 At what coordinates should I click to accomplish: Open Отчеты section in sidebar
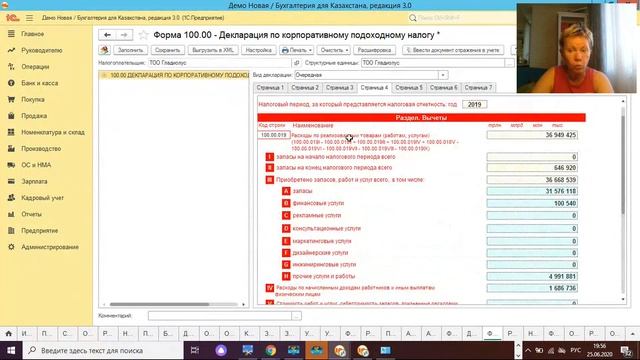click(31, 214)
